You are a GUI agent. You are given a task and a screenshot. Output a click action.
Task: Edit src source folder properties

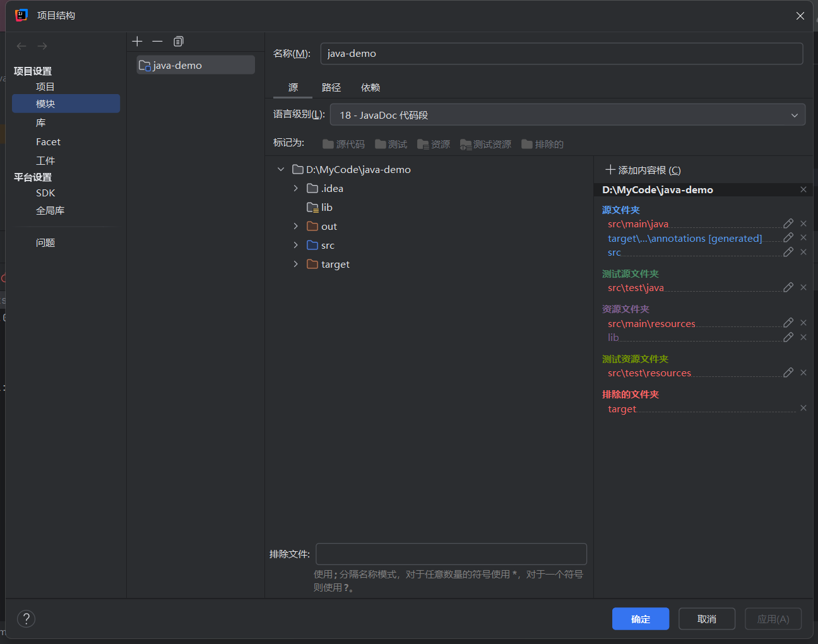[788, 252]
